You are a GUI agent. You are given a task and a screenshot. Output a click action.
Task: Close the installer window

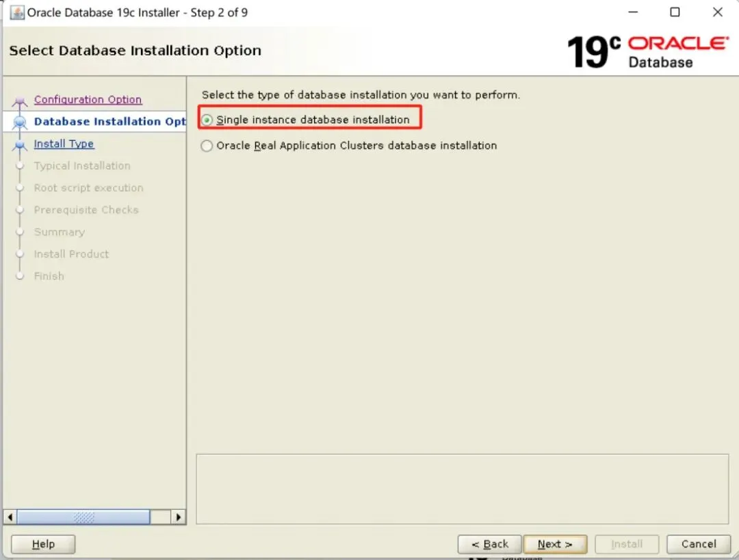click(717, 12)
